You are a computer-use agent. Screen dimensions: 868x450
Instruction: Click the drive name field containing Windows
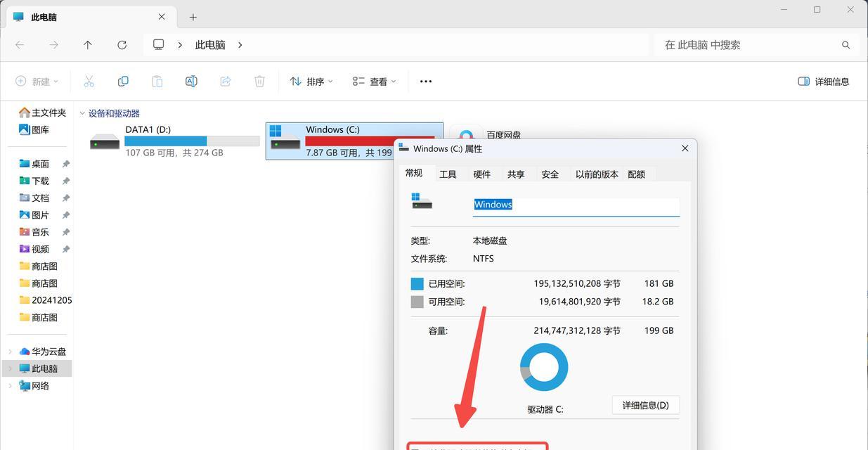[576, 205]
